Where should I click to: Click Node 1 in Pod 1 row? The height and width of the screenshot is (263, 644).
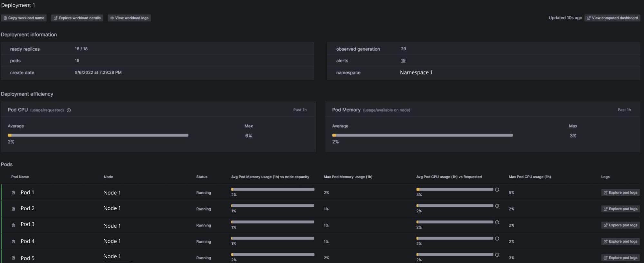coord(112,193)
